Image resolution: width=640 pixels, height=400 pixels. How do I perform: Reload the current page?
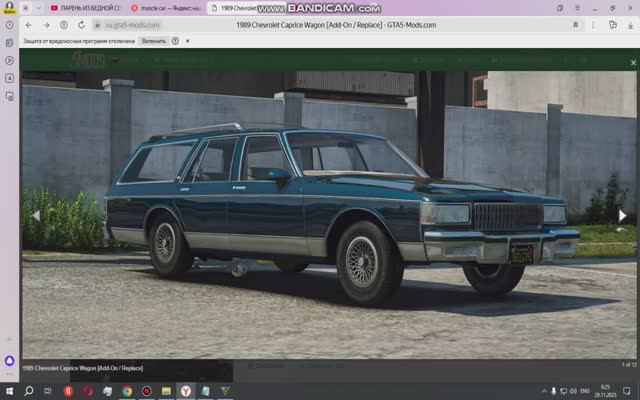82,25
